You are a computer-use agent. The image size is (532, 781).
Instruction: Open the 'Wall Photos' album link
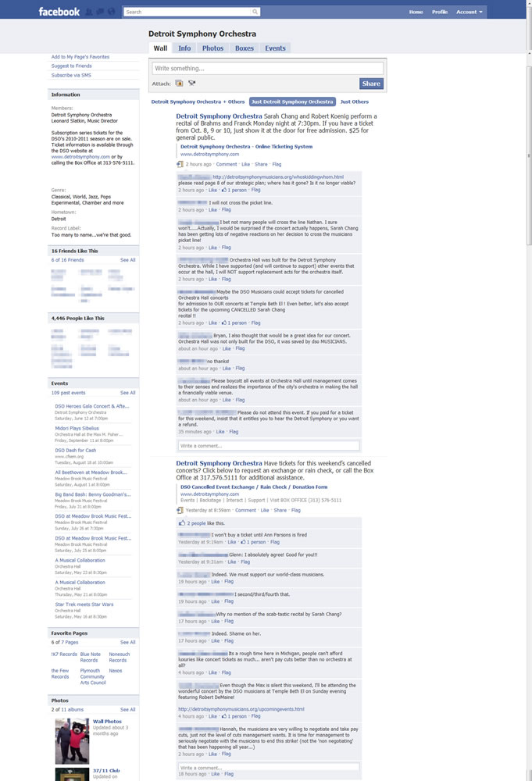point(107,721)
